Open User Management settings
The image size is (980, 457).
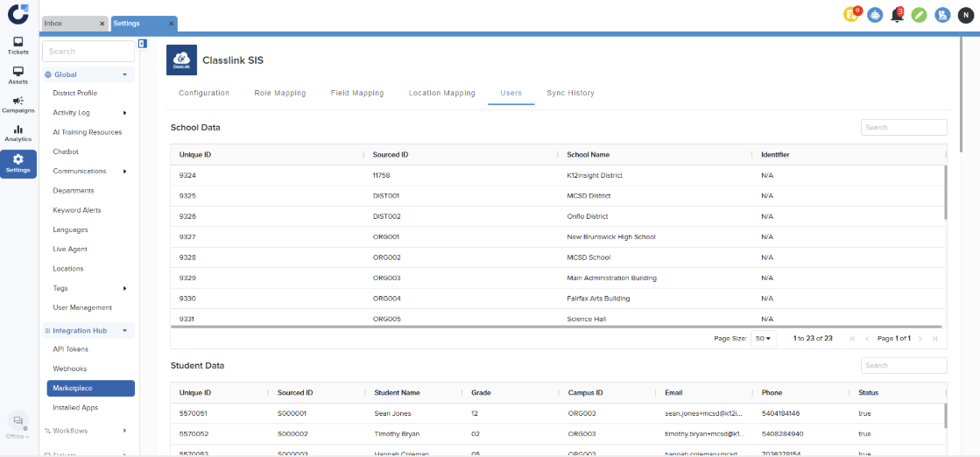82,308
